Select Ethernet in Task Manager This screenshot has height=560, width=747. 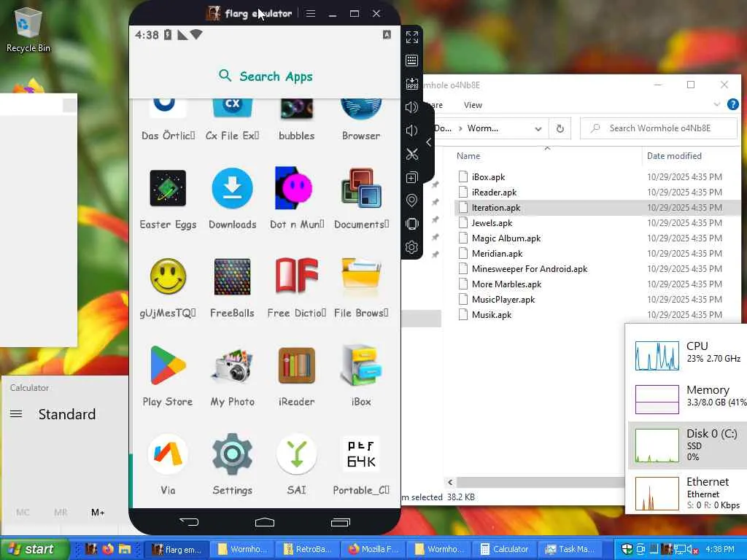[688, 492]
